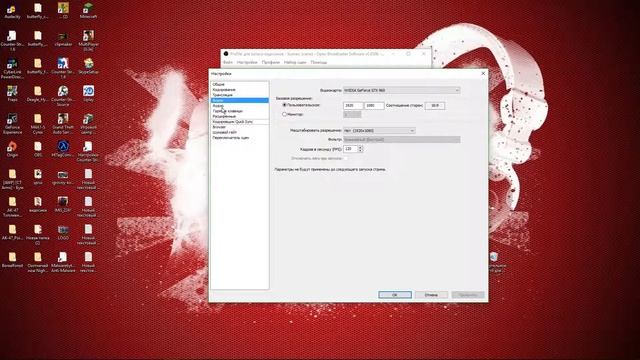Open the highlighted Видео settings category
Viewport: 640px width, 360px height.
pyautogui.click(x=240, y=100)
